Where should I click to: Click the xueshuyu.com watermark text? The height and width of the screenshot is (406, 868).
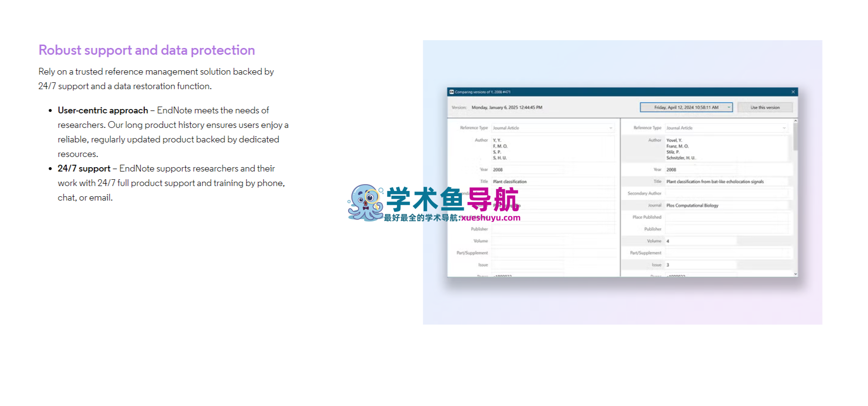490,218
